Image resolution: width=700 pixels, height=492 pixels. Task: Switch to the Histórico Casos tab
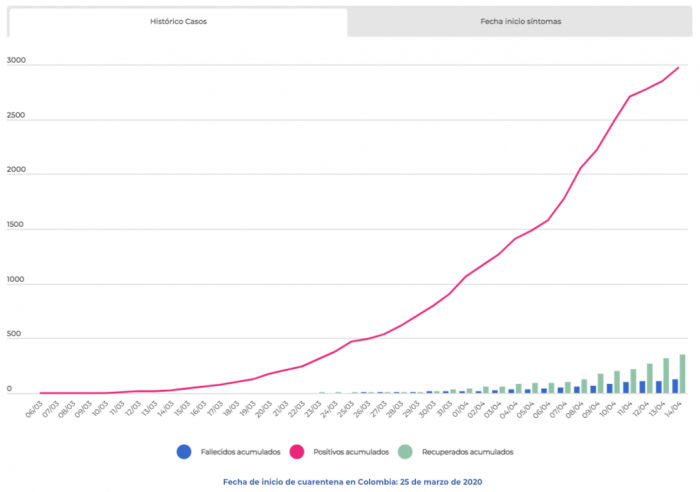click(178, 22)
